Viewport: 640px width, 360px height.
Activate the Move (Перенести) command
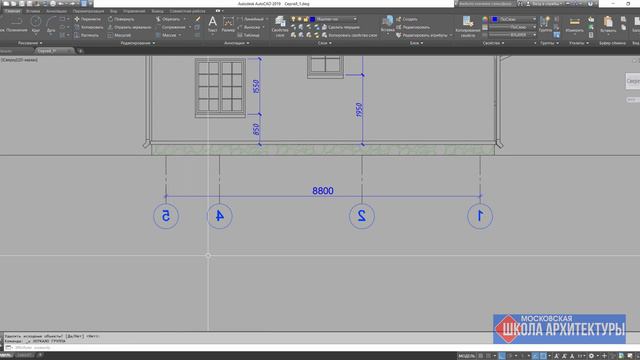coord(87,19)
